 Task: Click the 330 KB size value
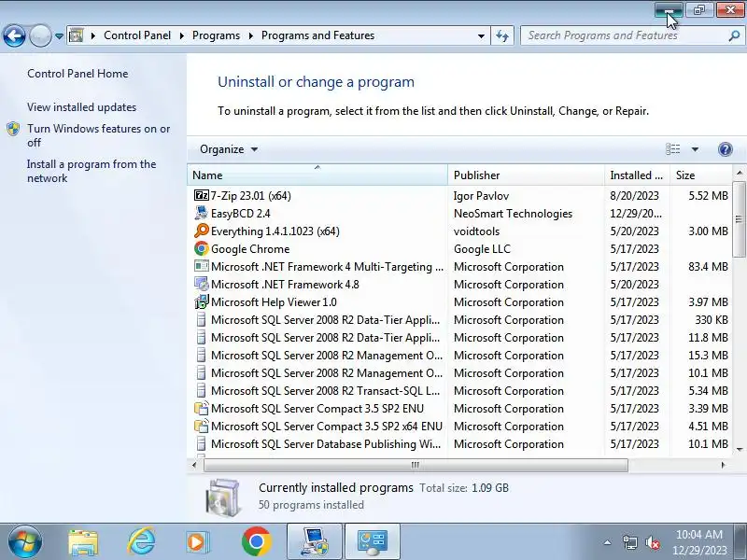point(712,319)
